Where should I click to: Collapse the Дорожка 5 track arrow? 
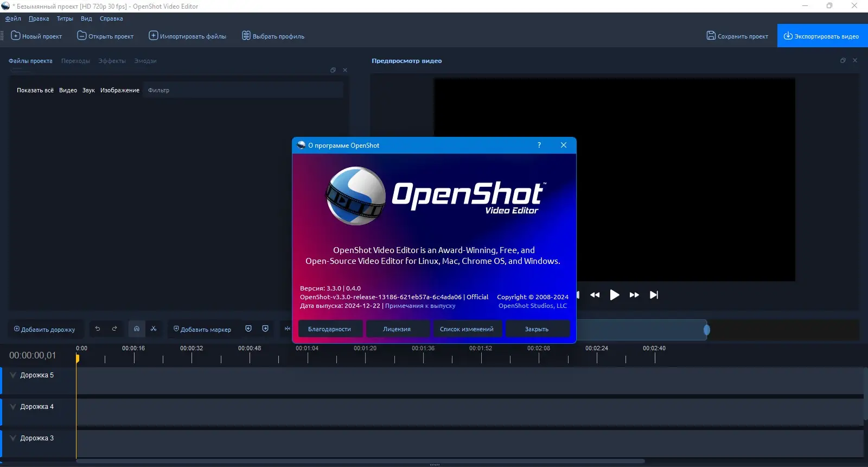(13, 375)
